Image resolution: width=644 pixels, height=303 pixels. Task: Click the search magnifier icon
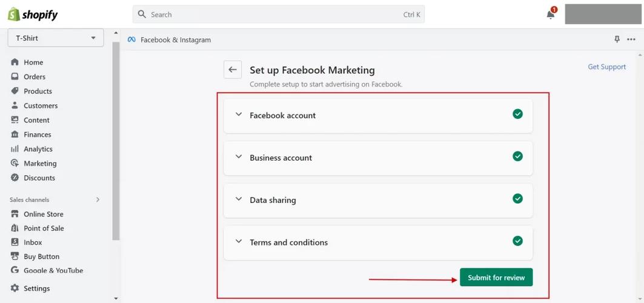click(142, 15)
